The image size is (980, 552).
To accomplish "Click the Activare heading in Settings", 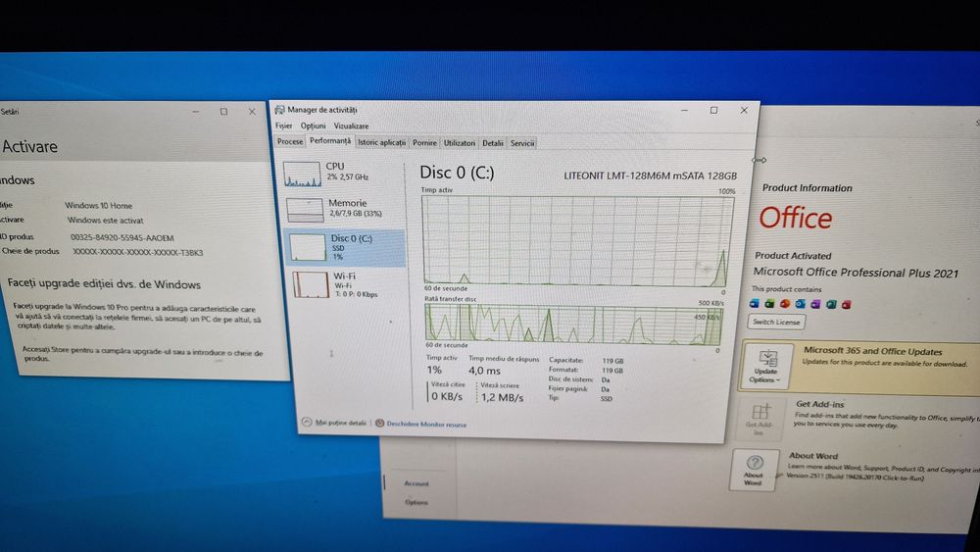I will (x=30, y=146).
